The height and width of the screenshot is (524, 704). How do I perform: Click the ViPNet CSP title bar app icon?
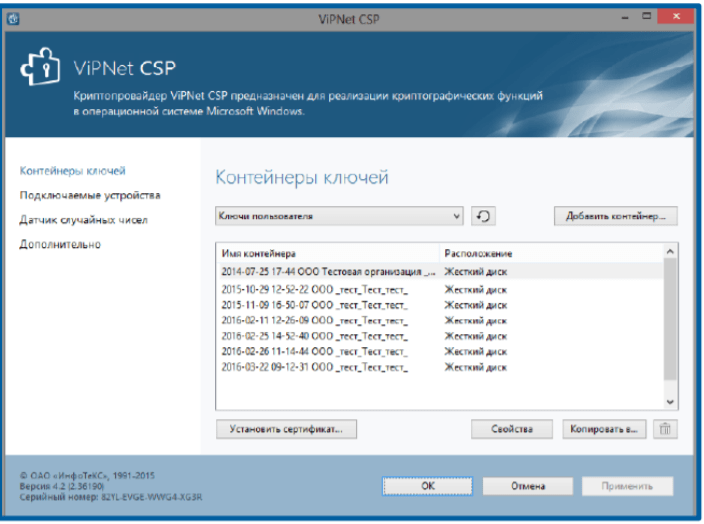[x=13, y=19]
